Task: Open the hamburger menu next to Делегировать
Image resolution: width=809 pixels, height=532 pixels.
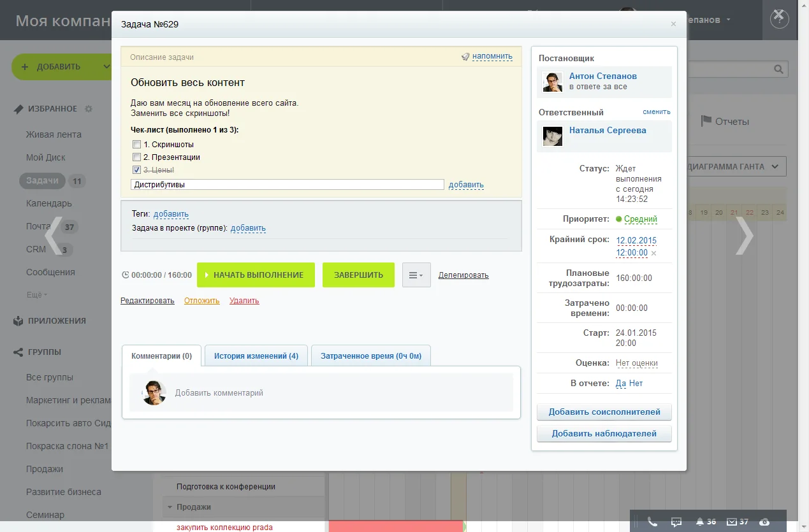Action: pyautogui.click(x=416, y=275)
